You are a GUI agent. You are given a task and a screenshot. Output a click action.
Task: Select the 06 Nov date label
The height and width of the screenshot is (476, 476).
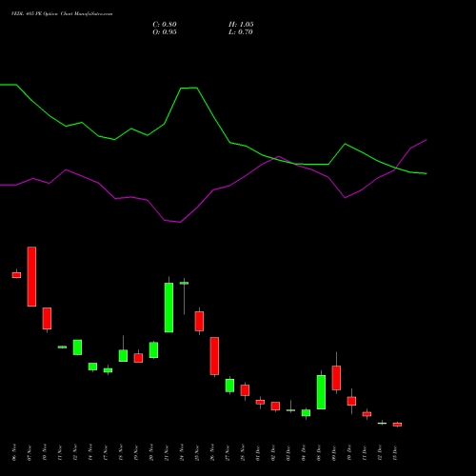(14, 452)
